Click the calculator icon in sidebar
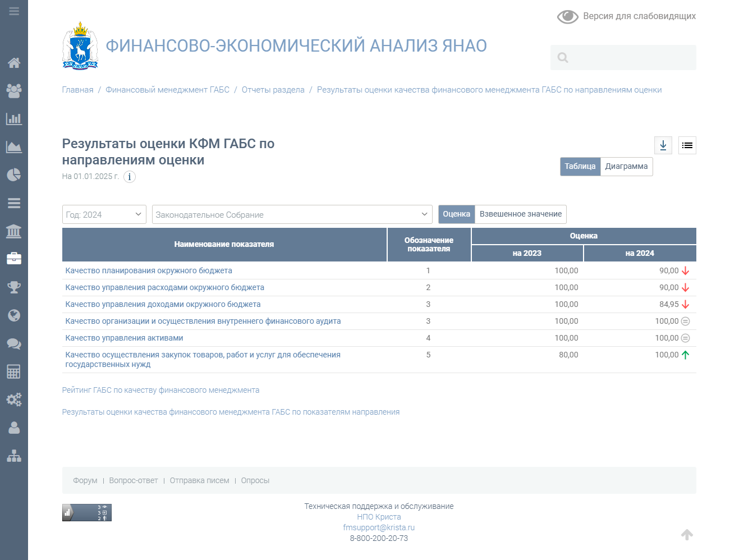 click(14, 371)
